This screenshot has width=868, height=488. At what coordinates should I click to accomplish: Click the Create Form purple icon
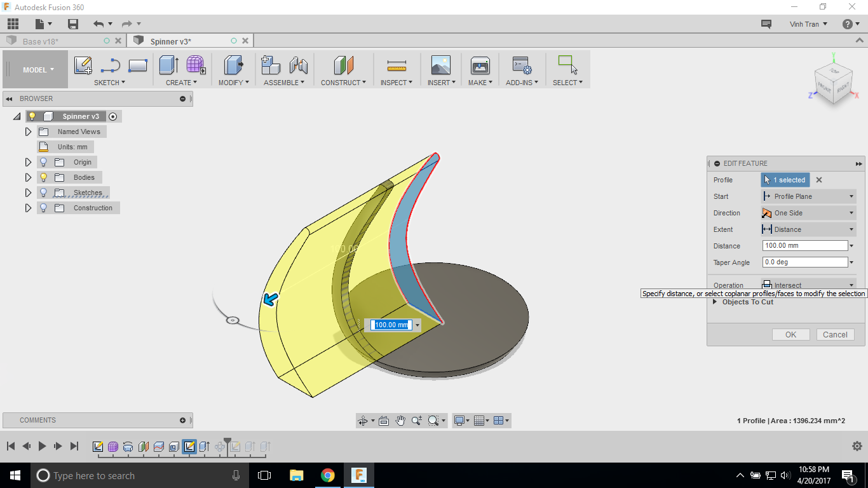pos(196,65)
